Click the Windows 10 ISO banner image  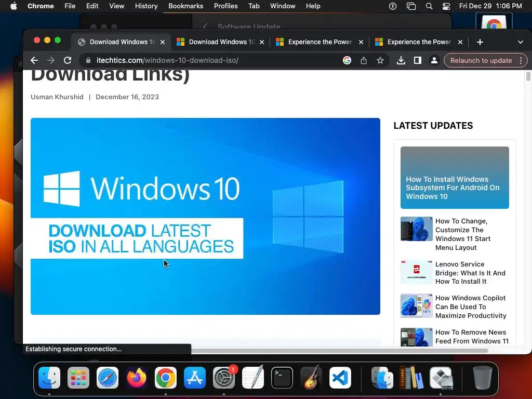(205, 217)
